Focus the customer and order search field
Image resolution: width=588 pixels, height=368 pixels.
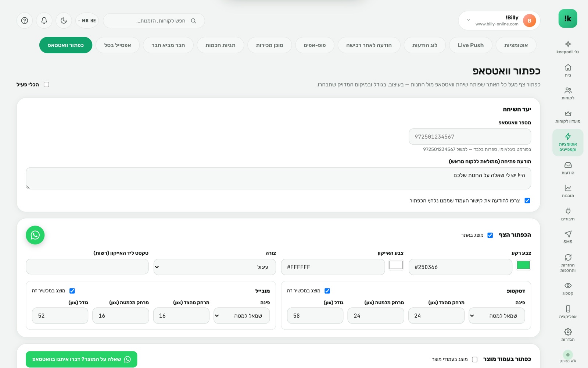click(154, 21)
